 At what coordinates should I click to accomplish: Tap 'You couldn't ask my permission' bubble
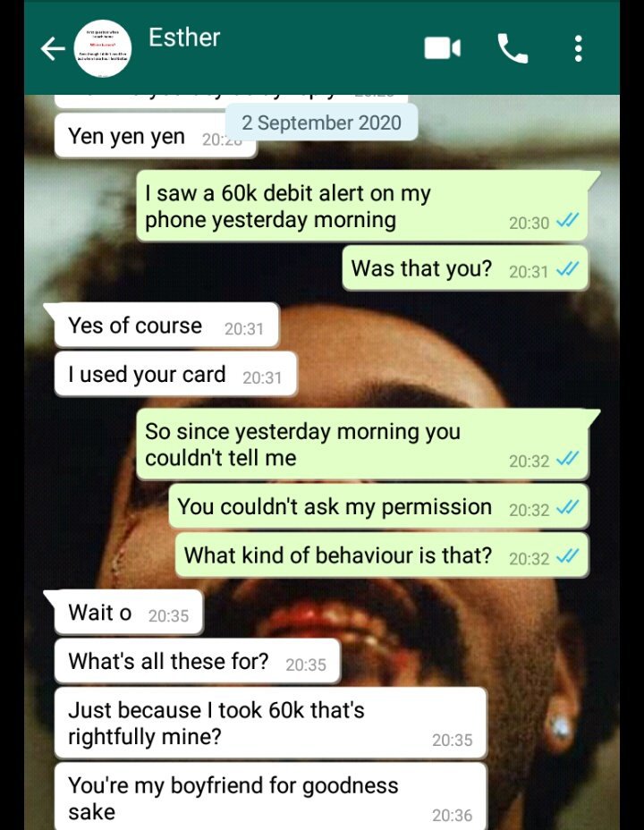click(378, 506)
